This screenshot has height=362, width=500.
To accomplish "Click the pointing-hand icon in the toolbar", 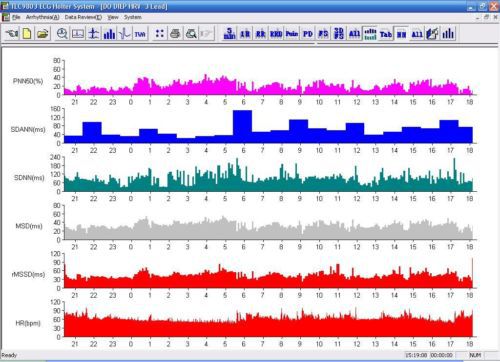I will 12,34.
